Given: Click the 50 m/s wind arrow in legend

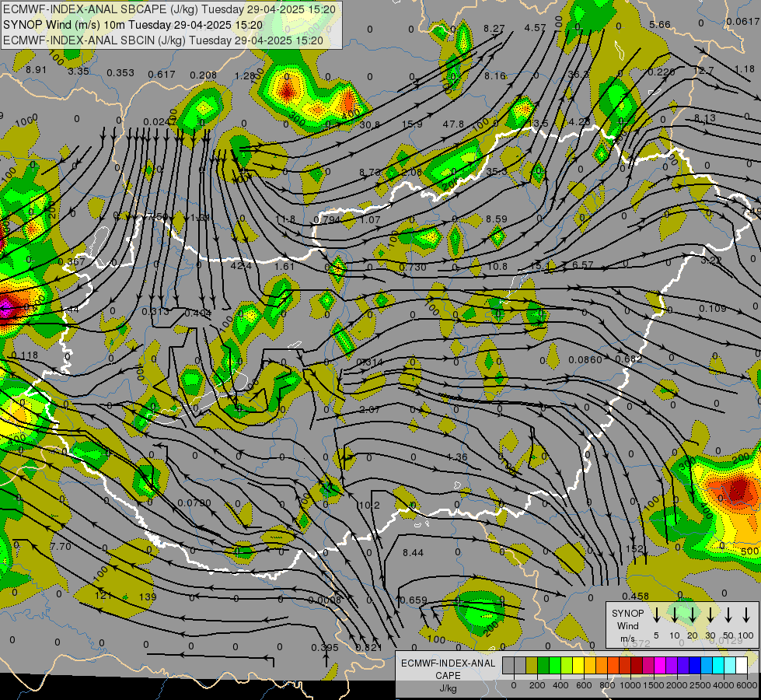Looking at the screenshot, I should (x=728, y=615).
